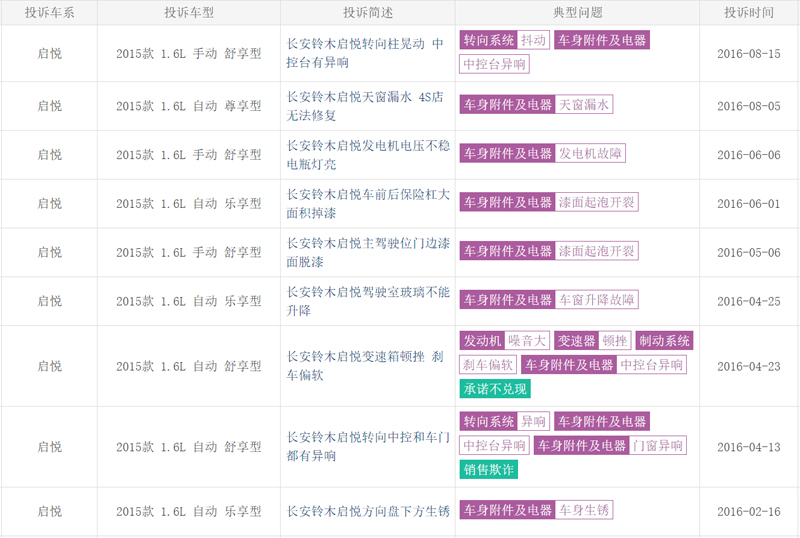Open complaint 长安铃木启悦车前后保险杠大面积掉漆
This screenshot has height=538, width=800.
pos(368,204)
